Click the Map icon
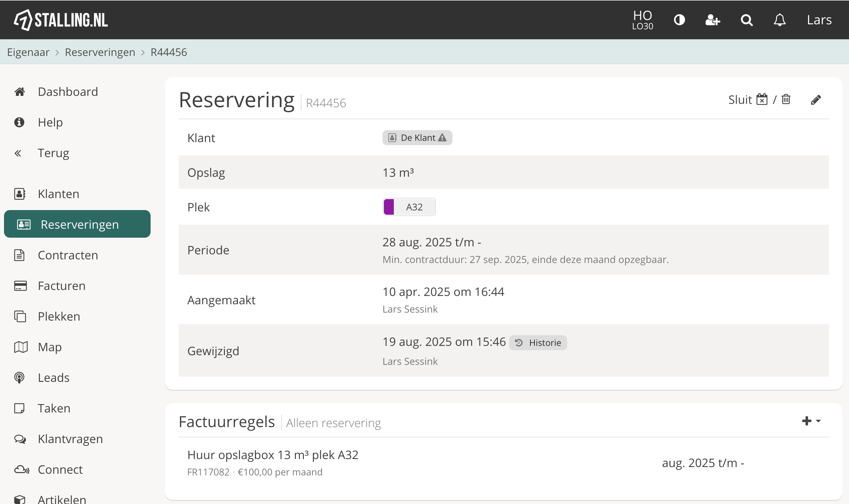 tap(21, 347)
